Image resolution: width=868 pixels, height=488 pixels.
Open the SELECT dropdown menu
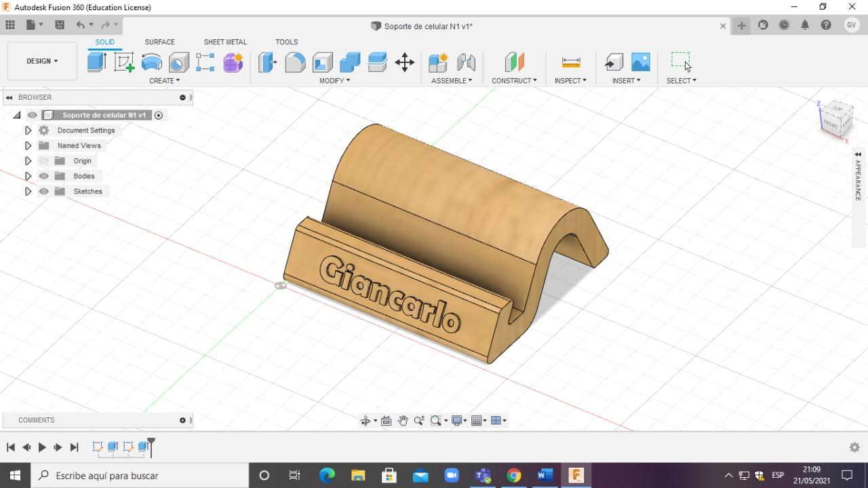[x=681, y=81]
